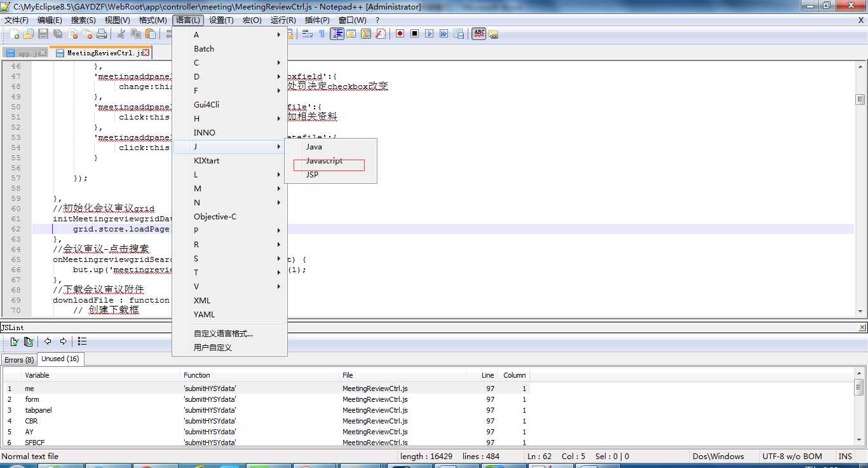Select Java from the J submenu

[330, 147]
